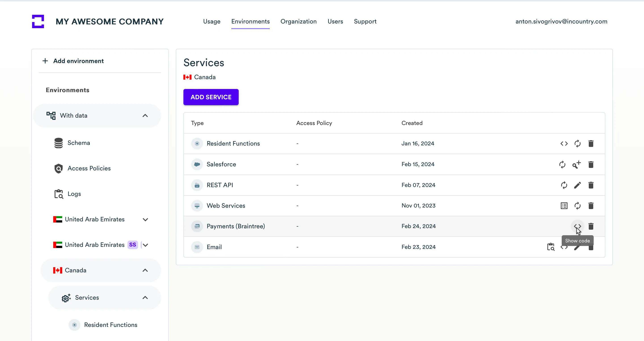644x341 pixels.
Task: Edit the REST API service
Action: click(x=577, y=185)
